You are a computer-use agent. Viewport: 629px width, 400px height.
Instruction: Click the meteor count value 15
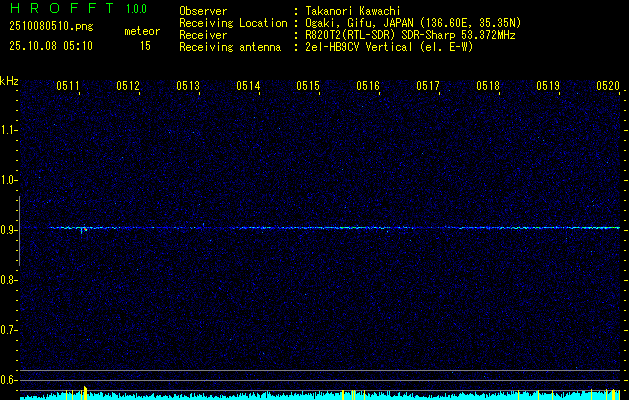[x=145, y=46]
